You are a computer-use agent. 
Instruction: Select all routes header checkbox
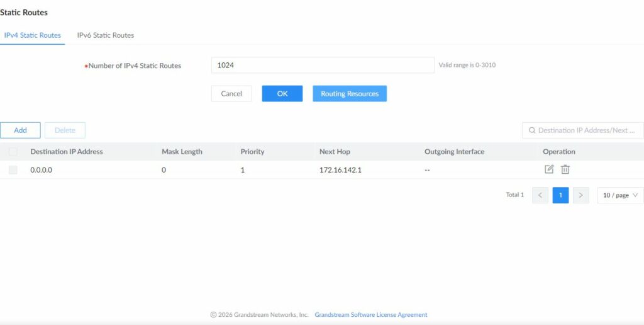[x=13, y=152]
